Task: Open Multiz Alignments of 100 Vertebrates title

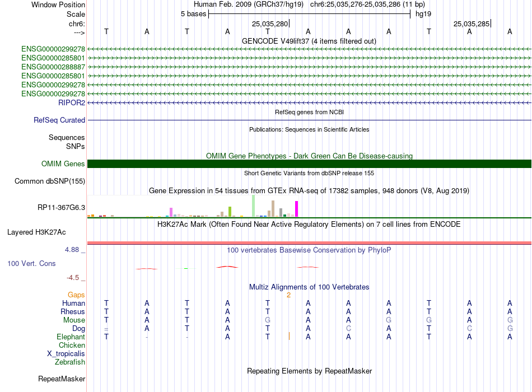Action: (x=309, y=287)
